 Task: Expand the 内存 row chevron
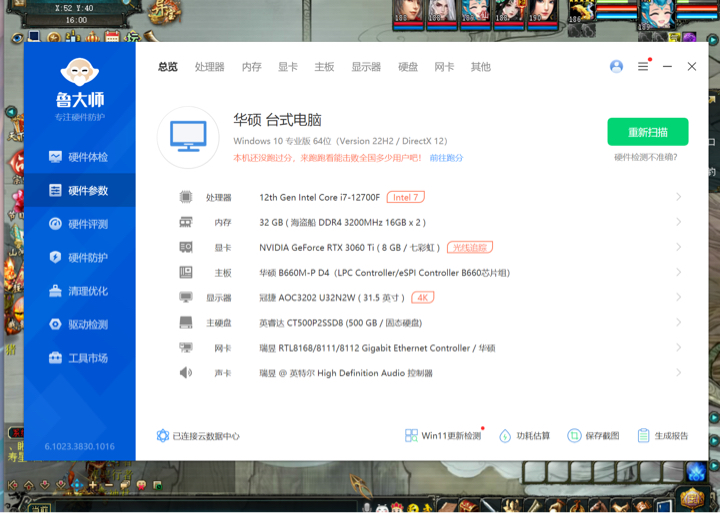(678, 222)
